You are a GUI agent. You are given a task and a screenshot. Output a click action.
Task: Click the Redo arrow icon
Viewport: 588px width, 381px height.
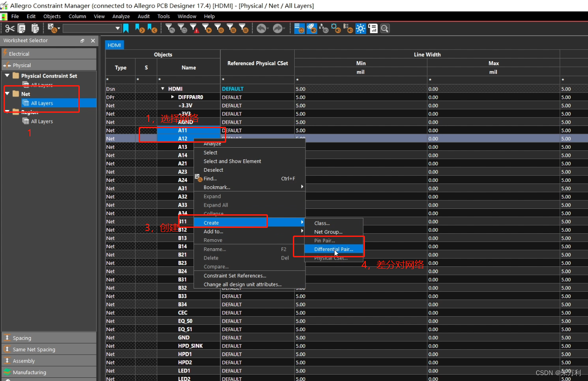(x=277, y=29)
